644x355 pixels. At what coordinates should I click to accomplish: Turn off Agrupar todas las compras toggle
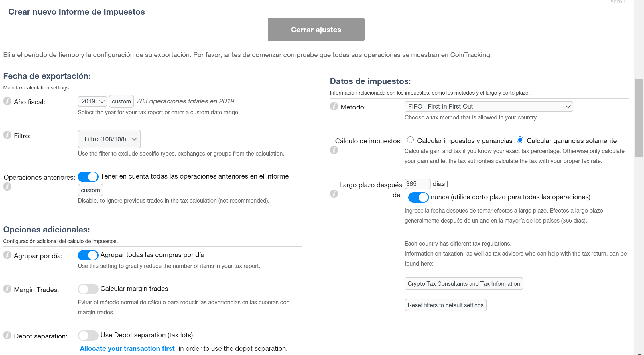(x=88, y=255)
